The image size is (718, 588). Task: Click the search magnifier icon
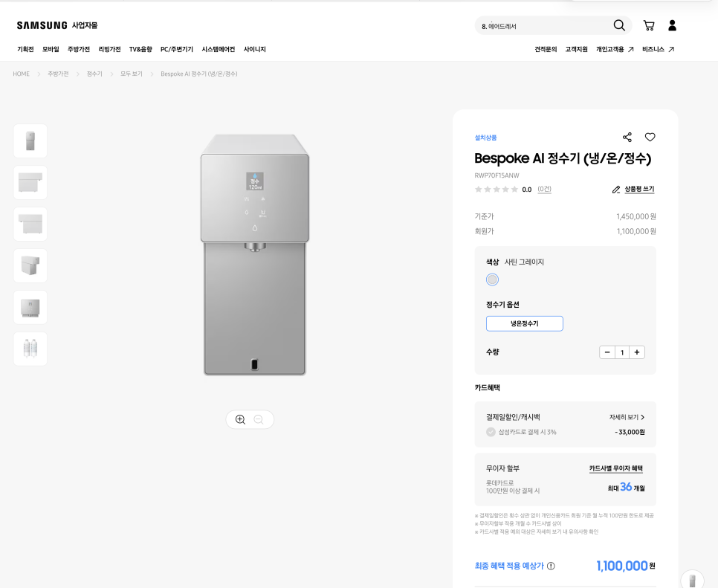click(x=619, y=25)
